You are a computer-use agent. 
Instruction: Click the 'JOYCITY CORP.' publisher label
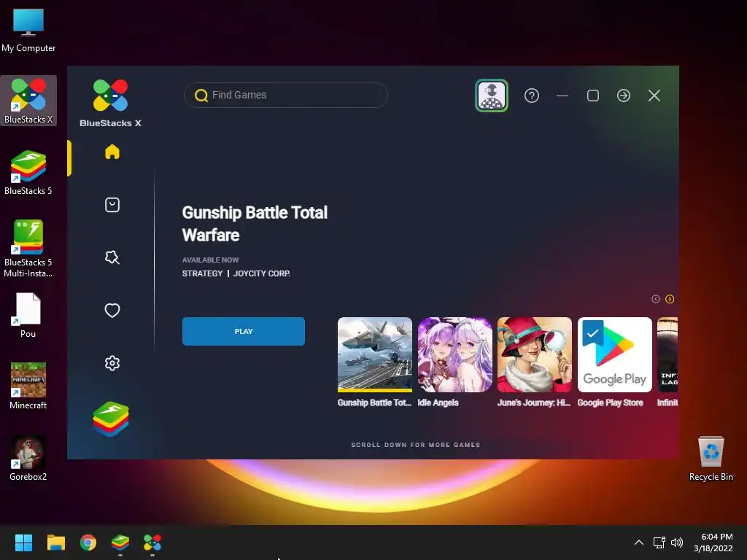click(262, 273)
